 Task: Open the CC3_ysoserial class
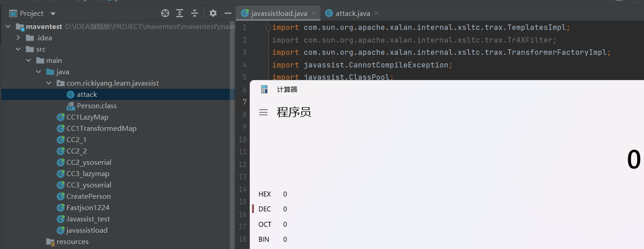(x=89, y=185)
